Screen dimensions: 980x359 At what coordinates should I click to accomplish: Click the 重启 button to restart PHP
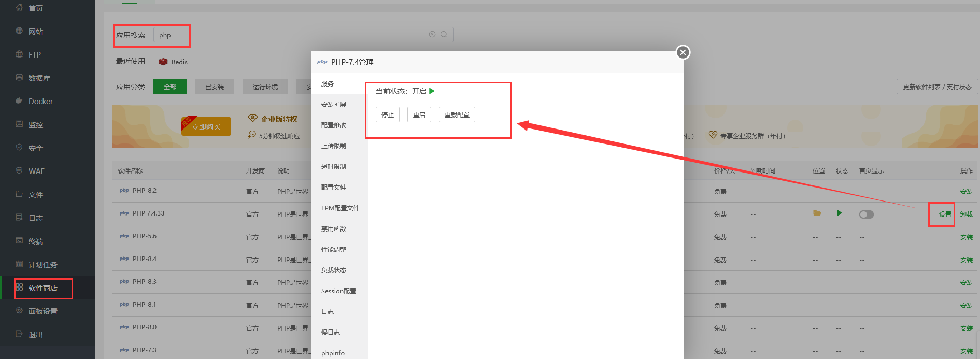[419, 115]
